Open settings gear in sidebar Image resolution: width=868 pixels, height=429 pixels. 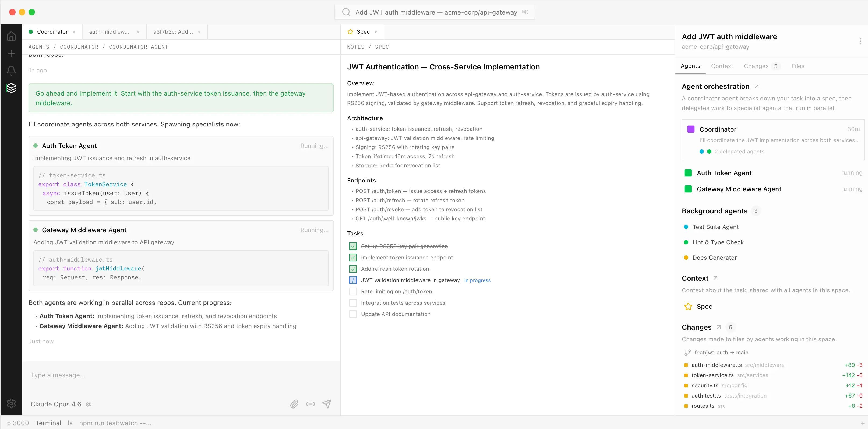click(x=11, y=403)
